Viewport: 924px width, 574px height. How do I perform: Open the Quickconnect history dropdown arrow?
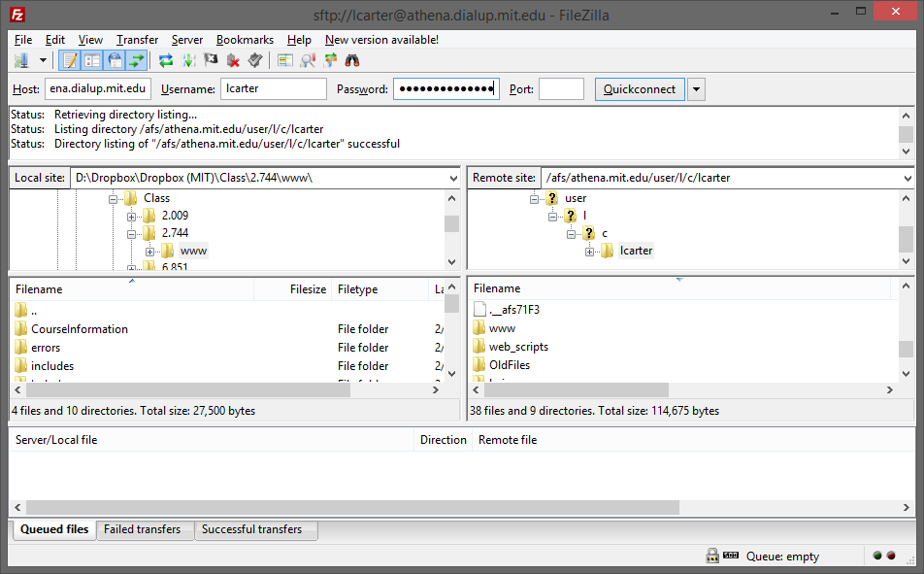click(696, 89)
